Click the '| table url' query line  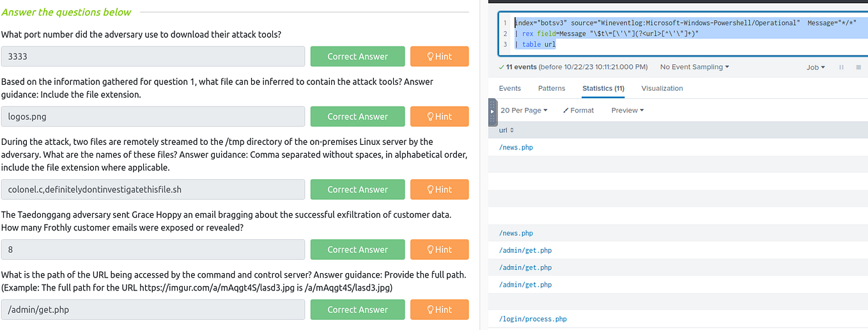535,45
